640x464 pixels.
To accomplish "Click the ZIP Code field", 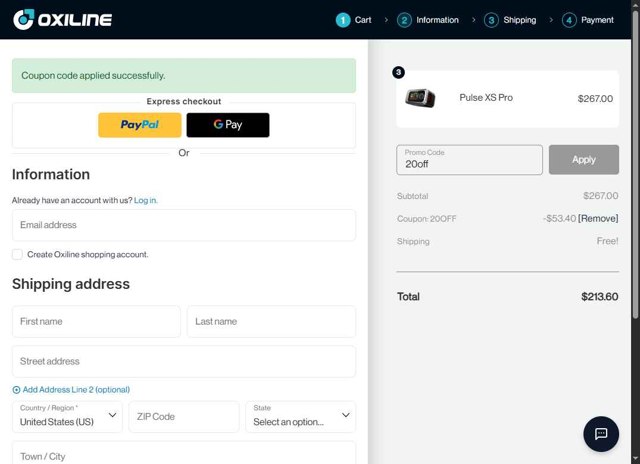I will [x=184, y=417].
